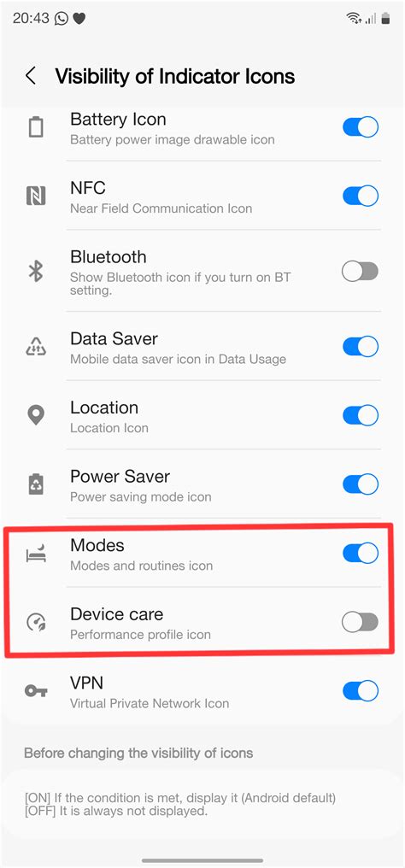Turn off the NFC toggle

361,196
